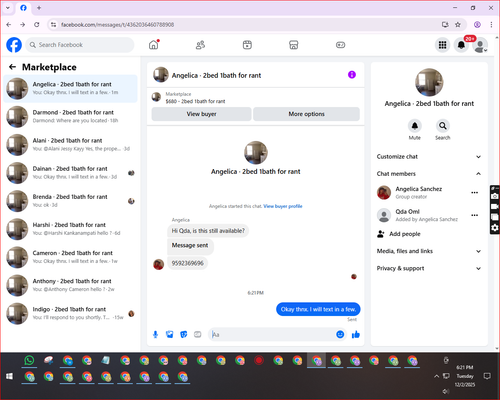Open the Windows notification center icon
Image resolution: width=500 pixels, height=400 pixels.
pyautogui.click(x=487, y=376)
